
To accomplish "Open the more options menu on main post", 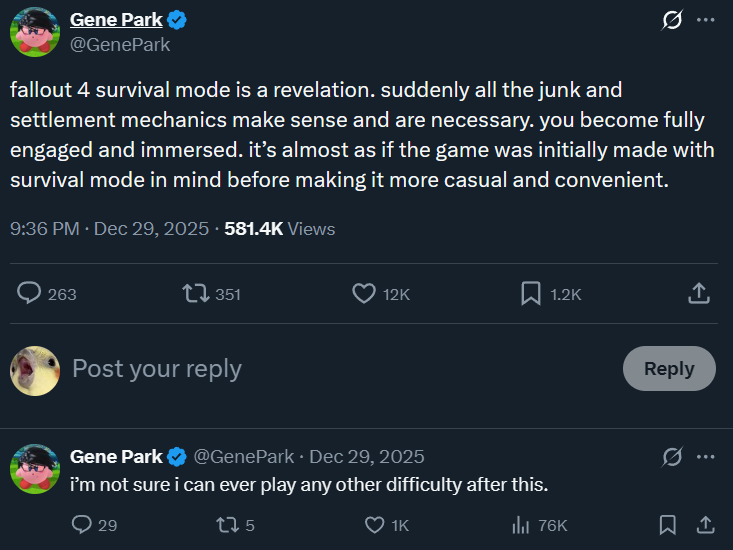I will (705, 21).
